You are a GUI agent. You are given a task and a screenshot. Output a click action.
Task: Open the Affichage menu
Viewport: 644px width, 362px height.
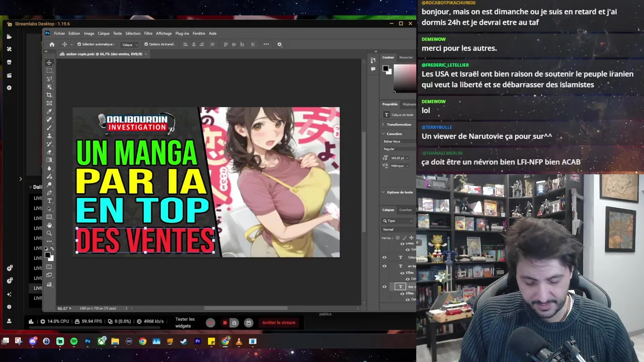point(164,33)
